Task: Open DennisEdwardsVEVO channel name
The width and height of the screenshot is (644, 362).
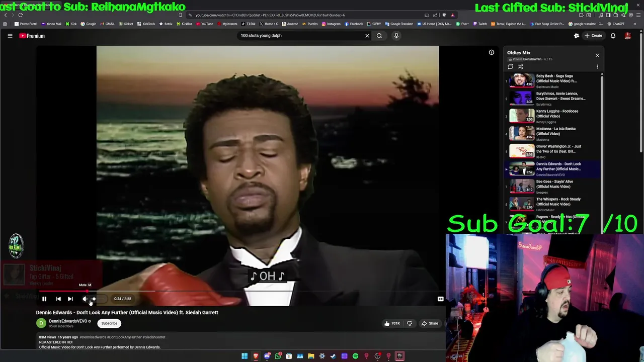Action: tap(68, 321)
